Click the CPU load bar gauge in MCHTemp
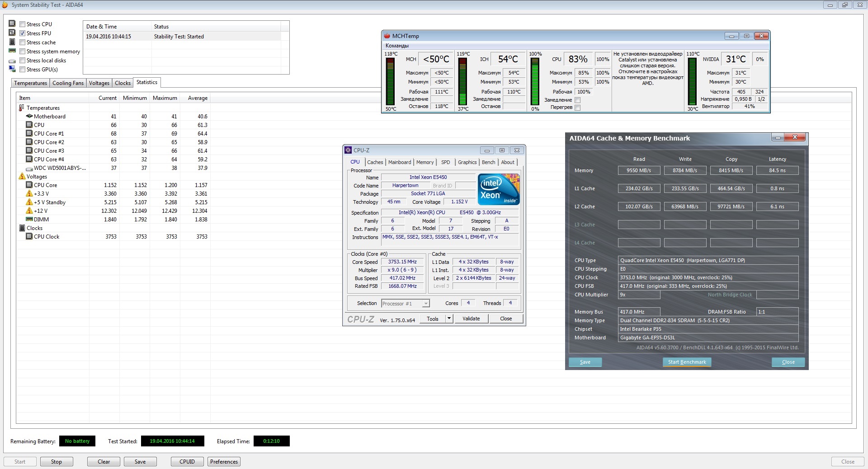 point(535,82)
